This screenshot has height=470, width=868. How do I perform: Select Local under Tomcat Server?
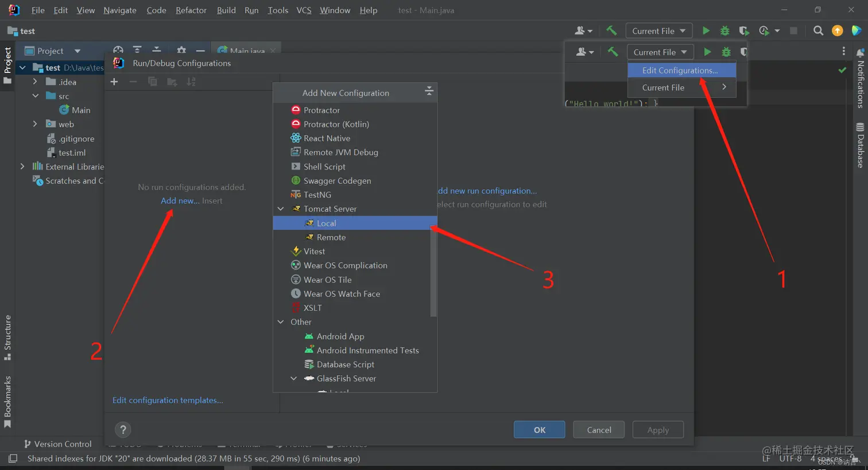tap(355, 223)
